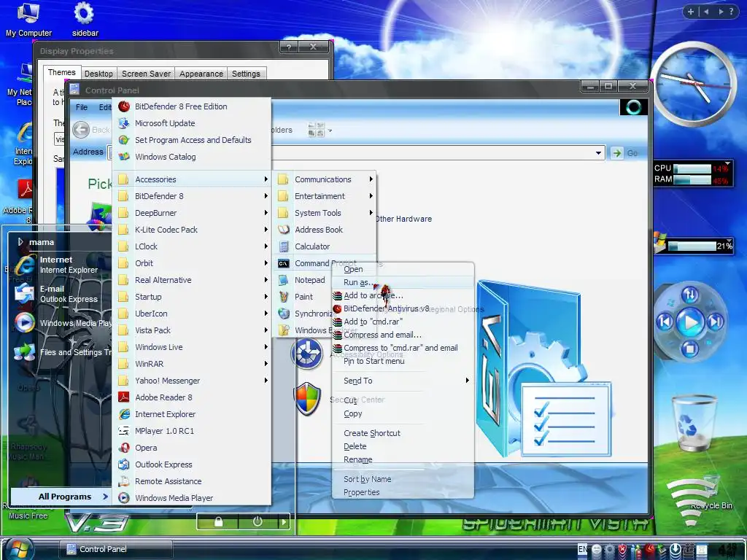Image resolution: width=747 pixels, height=560 pixels.
Task: Switch to the Desktop tab in Display Properties
Action: pos(98,74)
